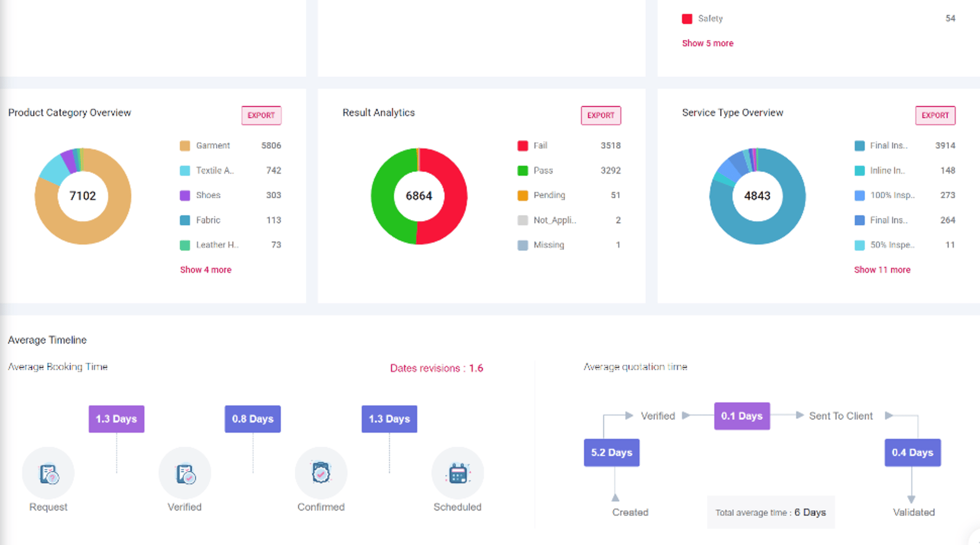Click the 'Service Type Overview' card title

(733, 113)
